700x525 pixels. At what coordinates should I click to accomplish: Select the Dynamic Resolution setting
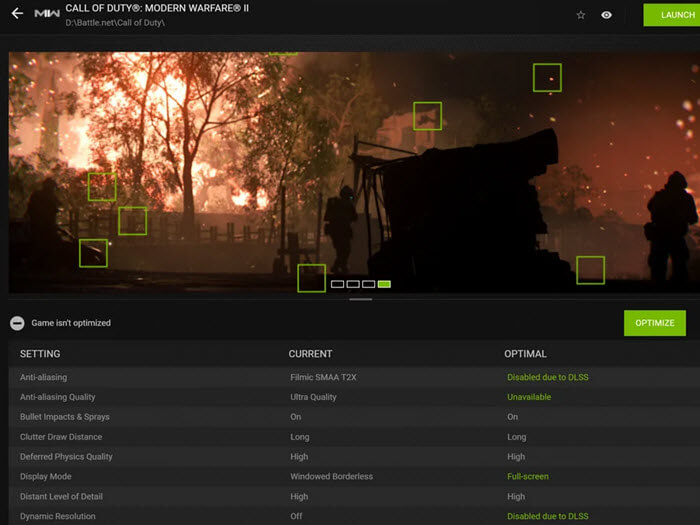click(354, 516)
